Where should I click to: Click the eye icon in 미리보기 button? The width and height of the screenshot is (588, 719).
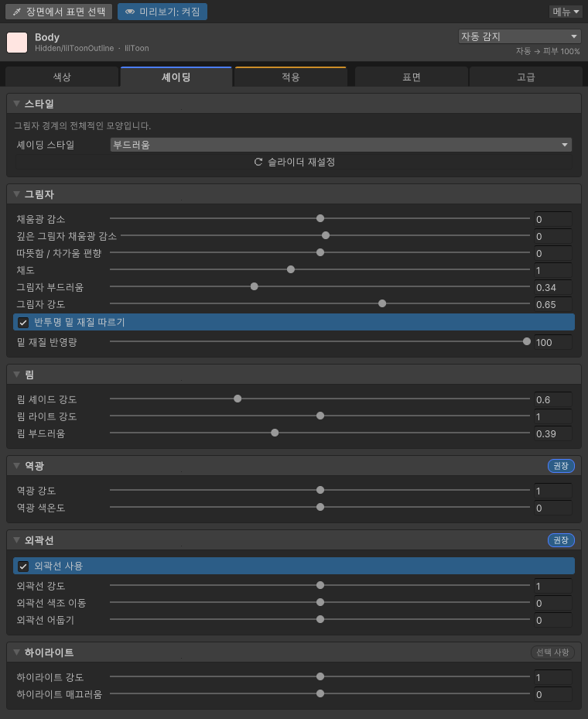(x=130, y=12)
